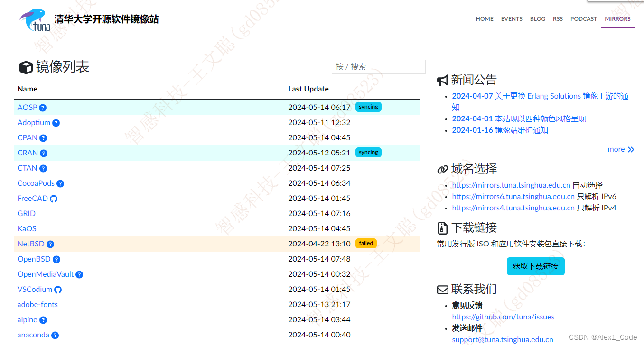Open the help icon next to alpine
Image resolution: width=644 pixels, height=345 pixels.
[x=43, y=320]
